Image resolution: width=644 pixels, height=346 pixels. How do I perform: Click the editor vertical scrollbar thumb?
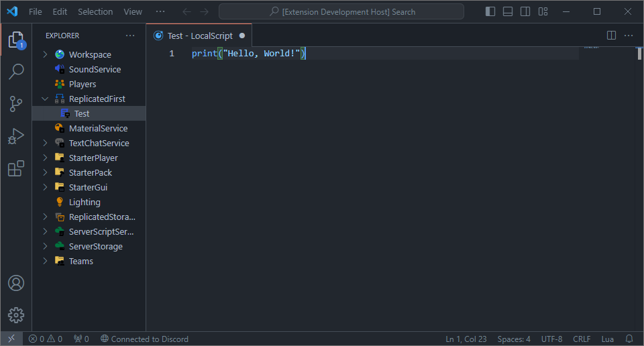639,54
